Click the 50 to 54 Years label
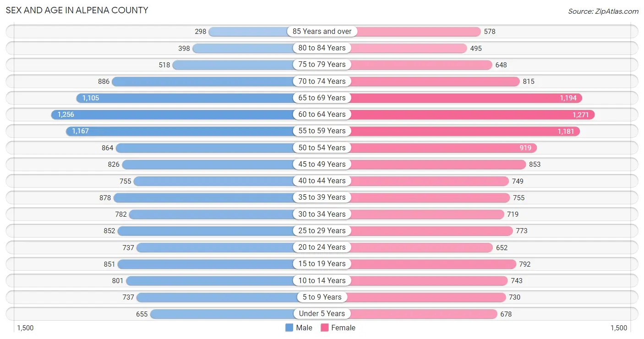 click(x=322, y=148)
